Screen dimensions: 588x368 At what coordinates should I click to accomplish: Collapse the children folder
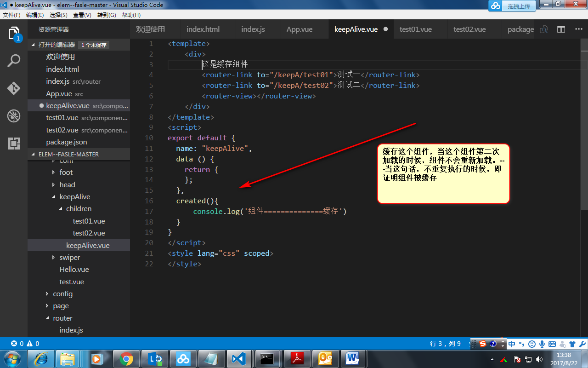(x=61, y=209)
